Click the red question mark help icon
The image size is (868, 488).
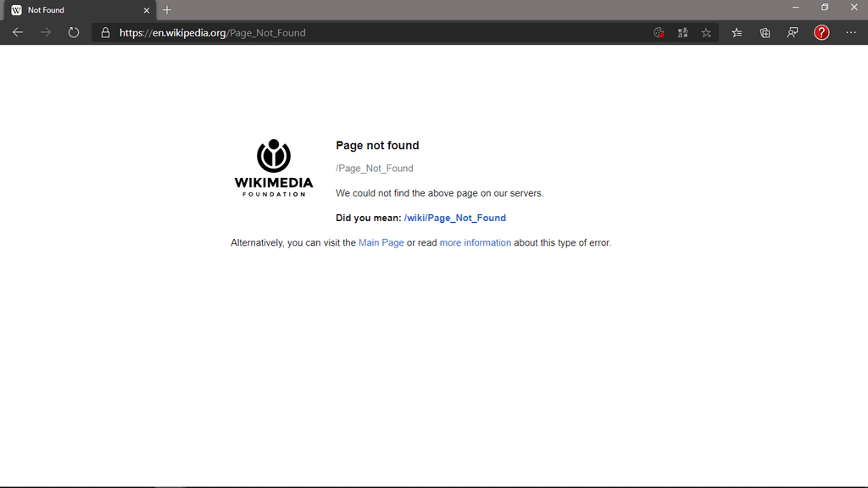[x=821, y=33]
